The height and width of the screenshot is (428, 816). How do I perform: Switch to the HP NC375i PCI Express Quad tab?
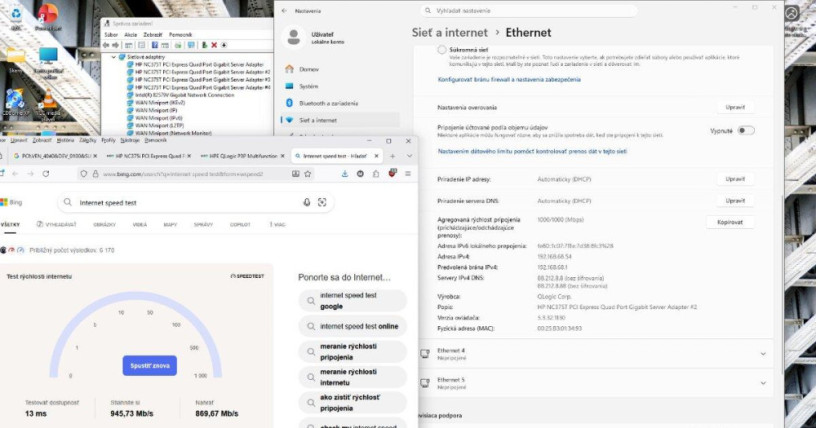tap(149, 156)
